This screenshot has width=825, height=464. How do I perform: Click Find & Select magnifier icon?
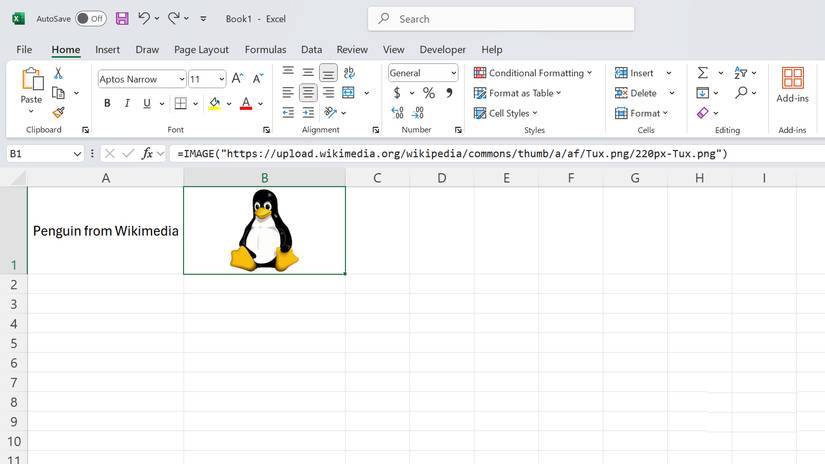pyautogui.click(x=741, y=93)
